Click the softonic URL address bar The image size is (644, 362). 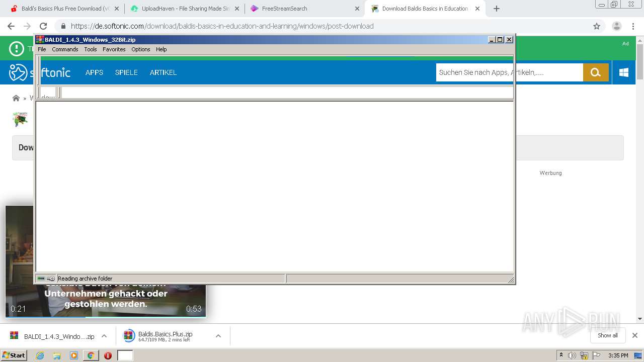(322, 26)
